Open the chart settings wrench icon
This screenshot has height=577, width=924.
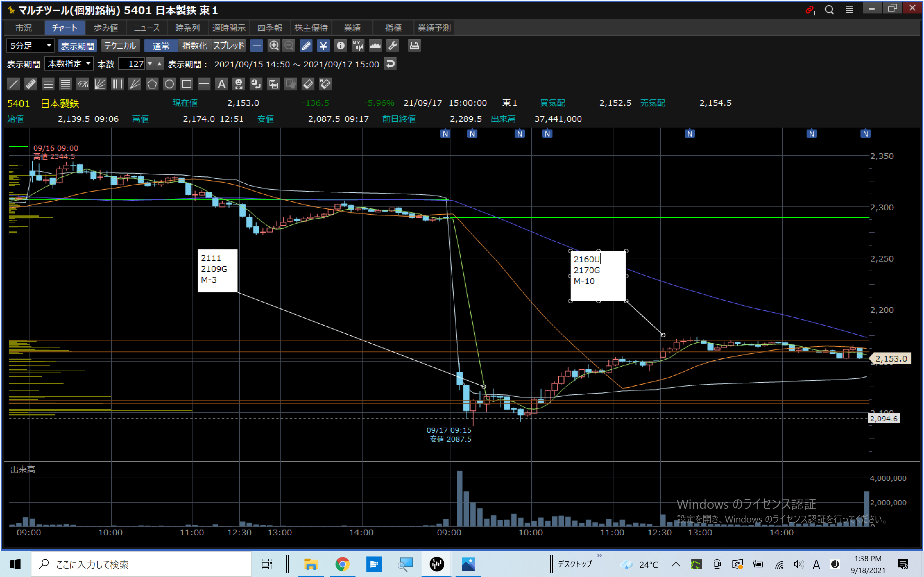click(x=392, y=46)
